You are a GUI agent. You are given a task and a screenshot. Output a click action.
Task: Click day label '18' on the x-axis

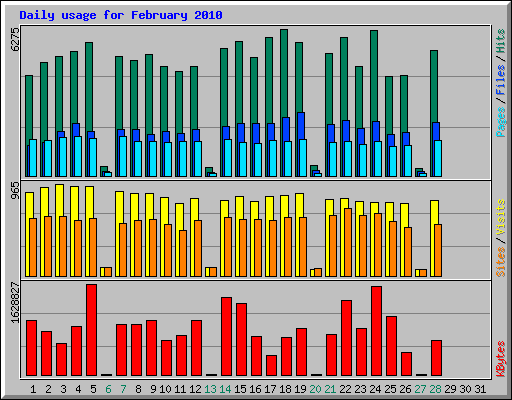[285, 389]
